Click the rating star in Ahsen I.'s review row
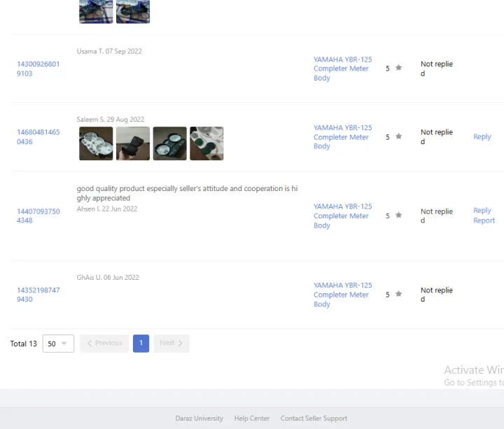The height and width of the screenshot is (429, 504). pos(399,216)
